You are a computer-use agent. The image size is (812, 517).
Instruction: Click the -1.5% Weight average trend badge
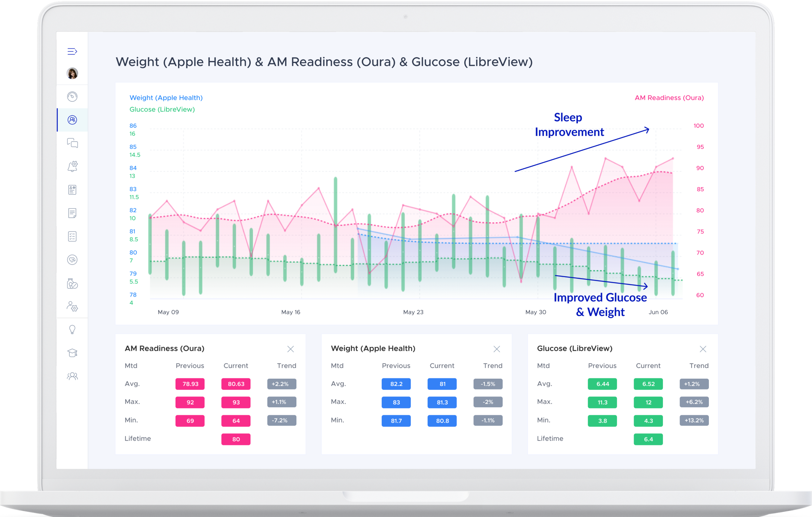488,384
